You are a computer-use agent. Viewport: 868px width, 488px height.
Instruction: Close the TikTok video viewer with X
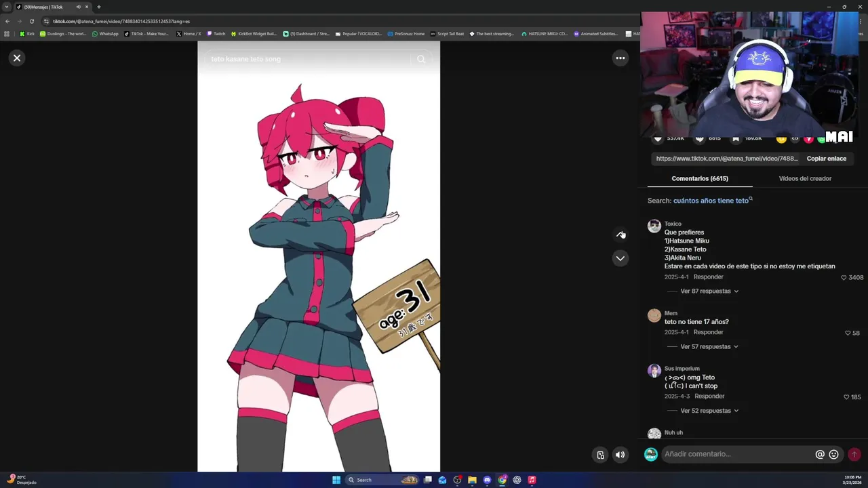(17, 58)
